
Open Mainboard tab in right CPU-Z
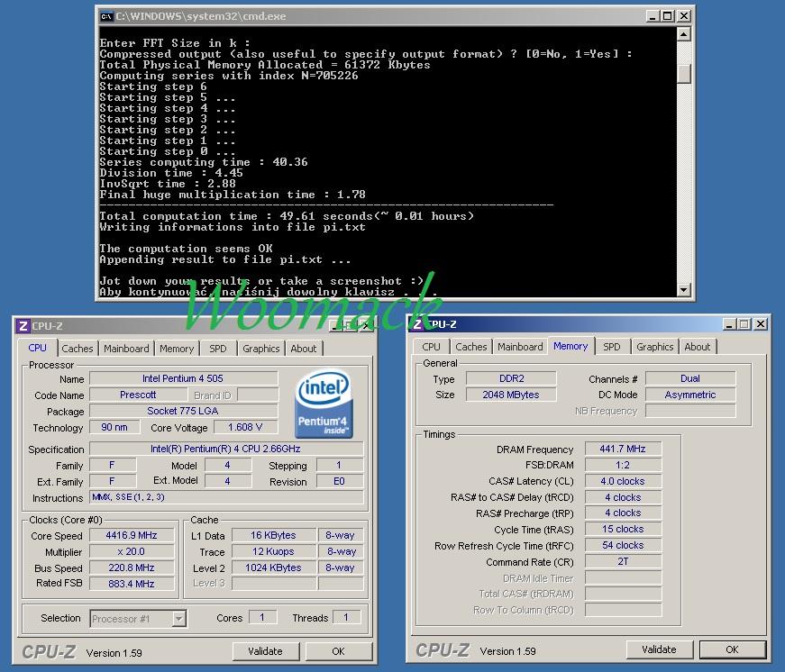pyautogui.click(x=520, y=347)
